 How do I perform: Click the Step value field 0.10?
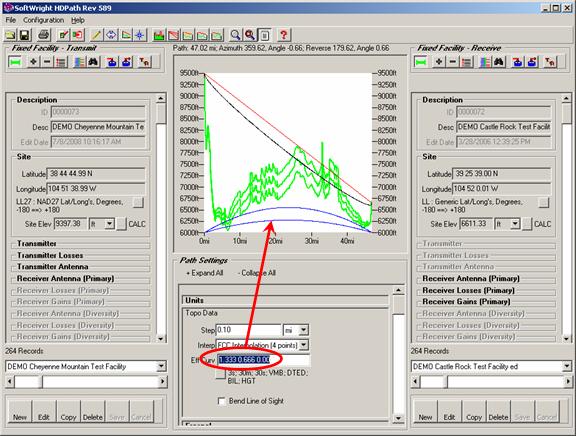(x=249, y=330)
